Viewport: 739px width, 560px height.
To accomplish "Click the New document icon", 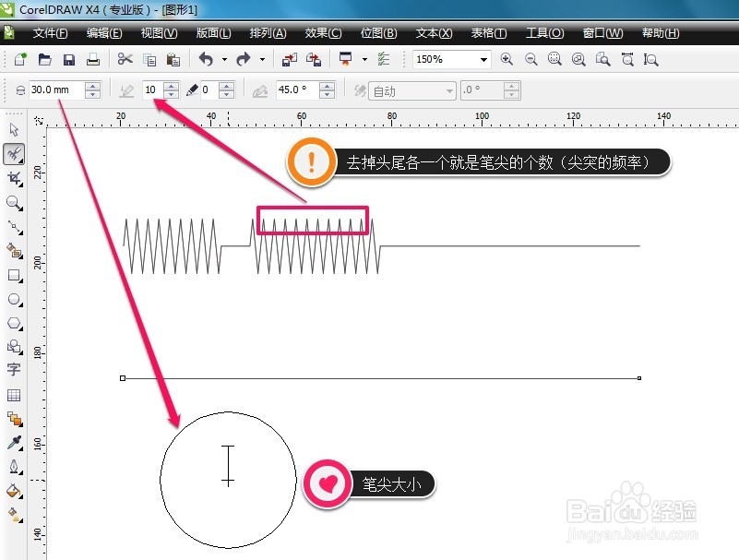I will click(20, 59).
